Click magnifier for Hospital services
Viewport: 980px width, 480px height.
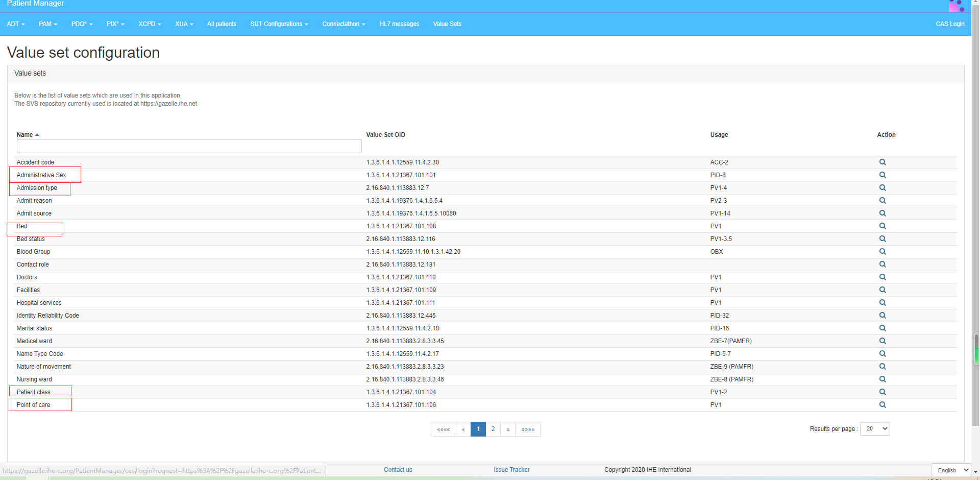[x=882, y=303]
